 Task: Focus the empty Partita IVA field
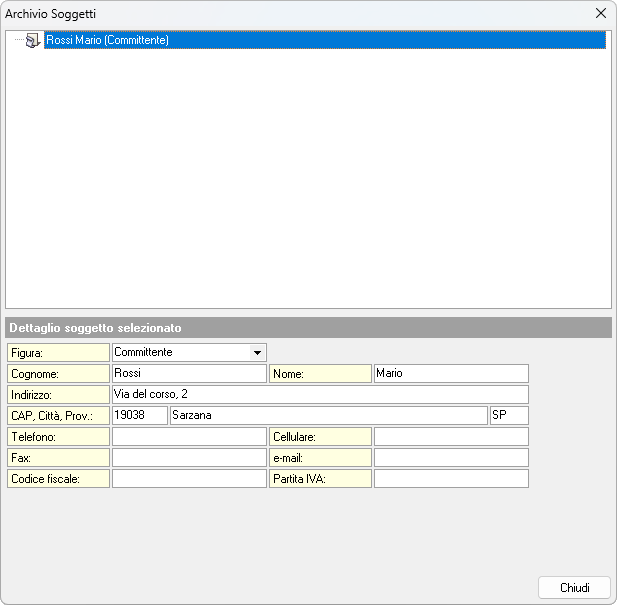(x=450, y=478)
